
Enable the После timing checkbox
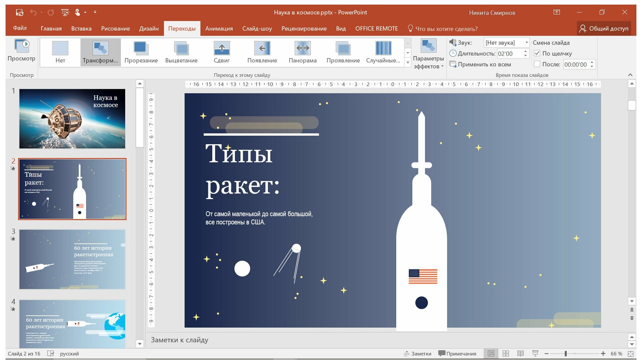(x=537, y=64)
